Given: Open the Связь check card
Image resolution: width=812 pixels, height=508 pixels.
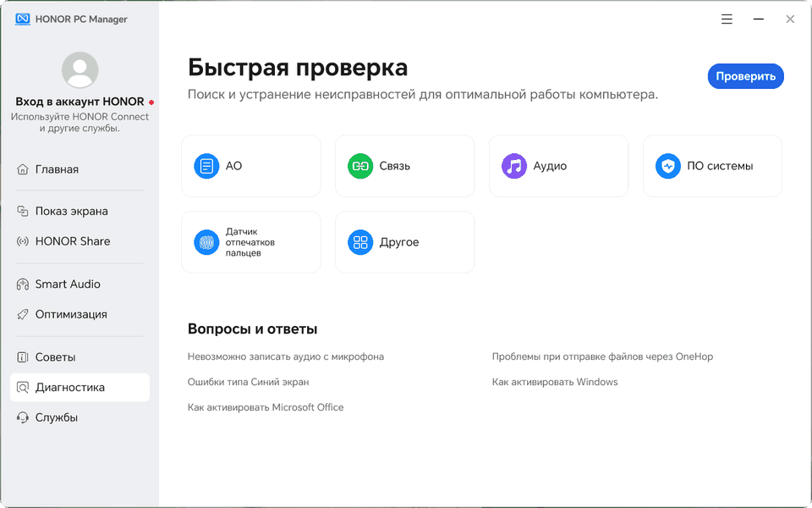Looking at the screenshot, I should (x=405, y=166).
